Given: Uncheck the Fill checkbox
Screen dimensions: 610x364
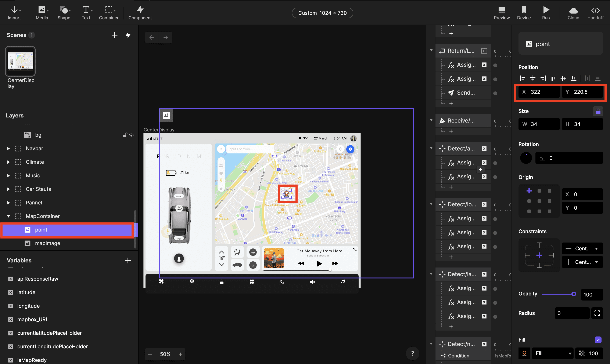Looking at the screenshot, I should 598,340.
